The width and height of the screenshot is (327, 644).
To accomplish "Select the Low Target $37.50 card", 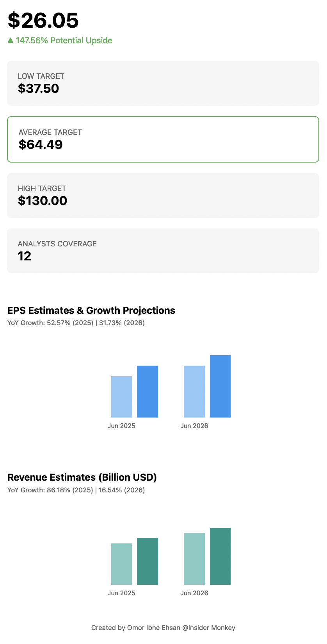I will (x=163, y=83).
